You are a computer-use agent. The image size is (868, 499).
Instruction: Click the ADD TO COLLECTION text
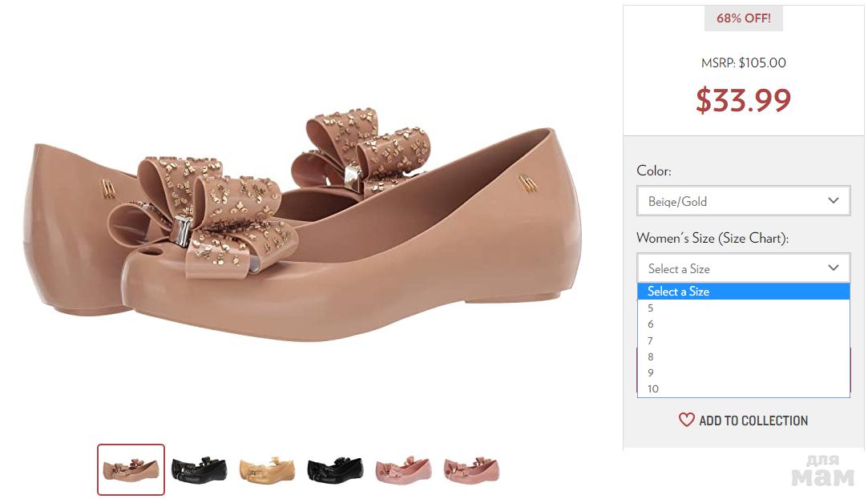click(x=753, y=421)
